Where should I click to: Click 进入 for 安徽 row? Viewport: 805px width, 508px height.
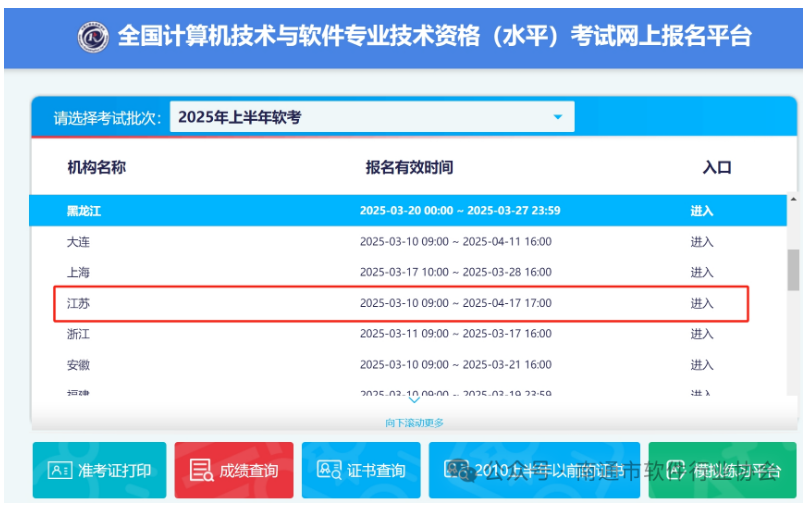tap(701, 365)
